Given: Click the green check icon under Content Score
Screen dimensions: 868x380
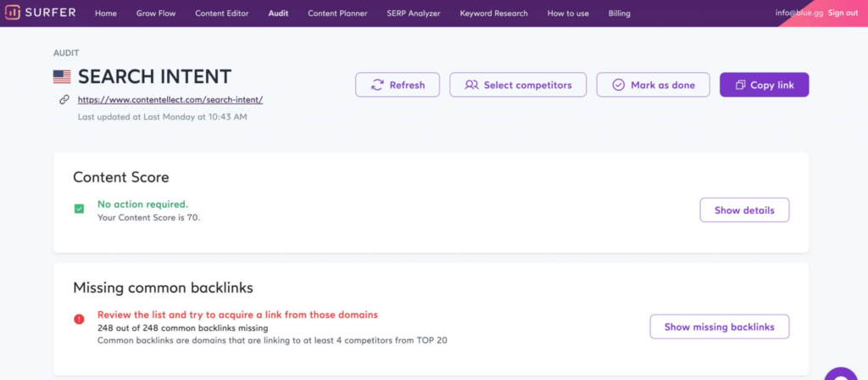Looking at the screenshot, I should pyautogui.click(x=79, y=209).
